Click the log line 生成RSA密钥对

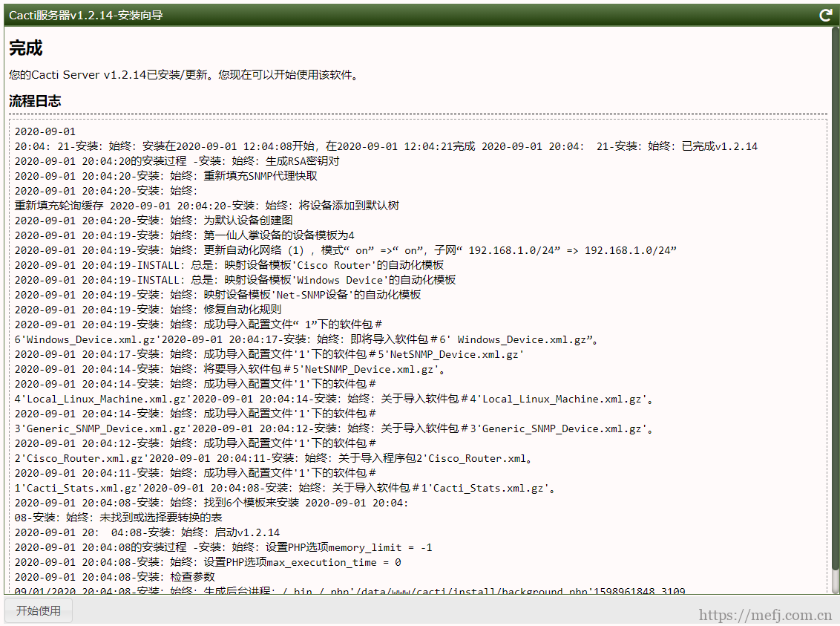click(177, 161)
